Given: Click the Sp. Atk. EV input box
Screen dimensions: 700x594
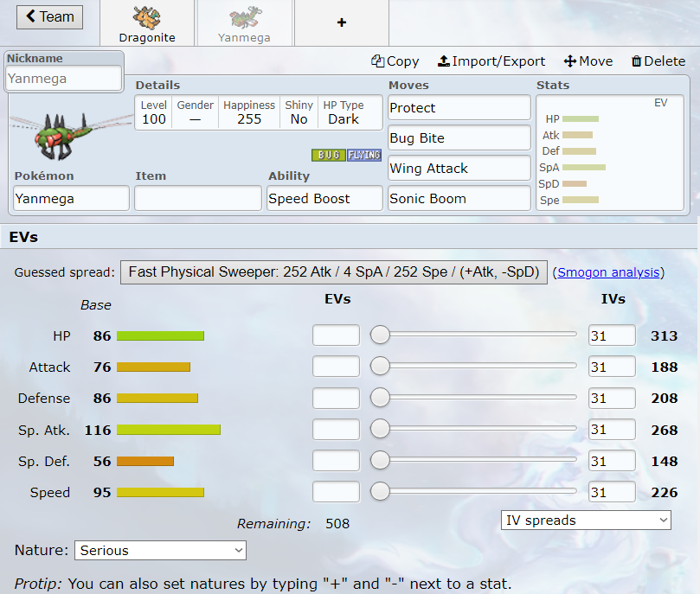Looking at the screenshot, I should pyautogui.click(x=337, y=430).
